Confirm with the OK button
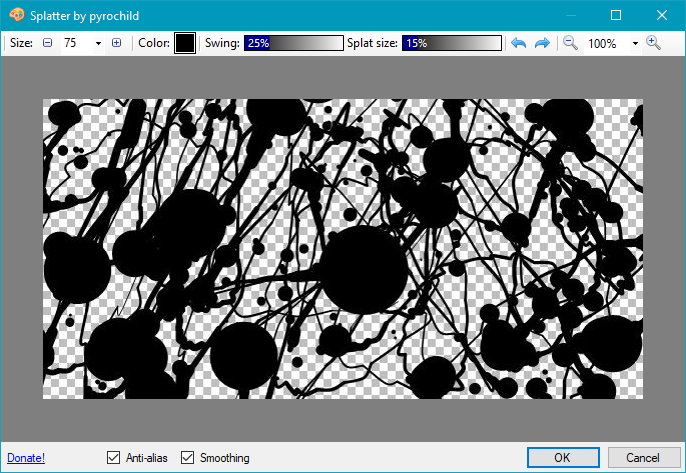686x473 pixels. 563,458
